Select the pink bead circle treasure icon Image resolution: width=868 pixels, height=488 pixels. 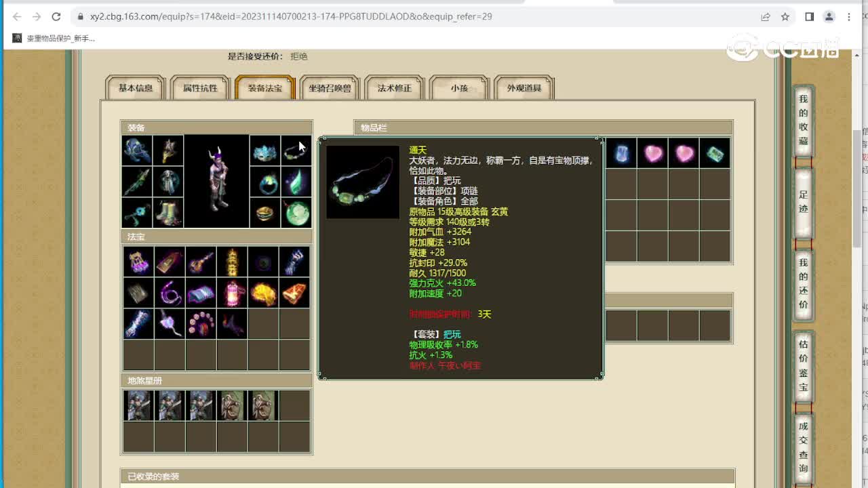[201, 324]
